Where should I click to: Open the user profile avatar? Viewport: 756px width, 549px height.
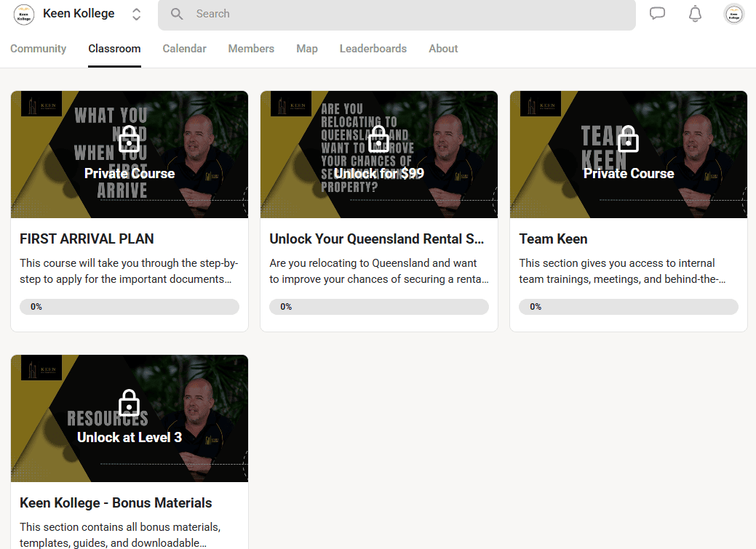point(733,14)
